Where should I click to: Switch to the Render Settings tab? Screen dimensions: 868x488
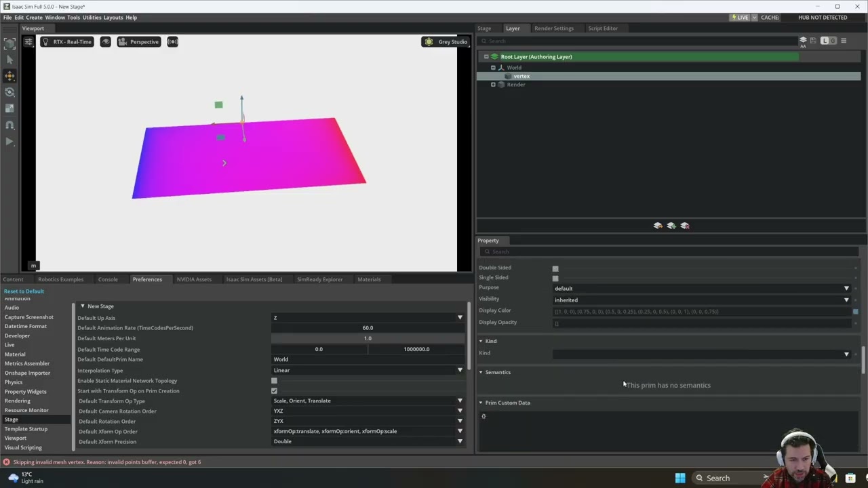(x=554, y=28)
